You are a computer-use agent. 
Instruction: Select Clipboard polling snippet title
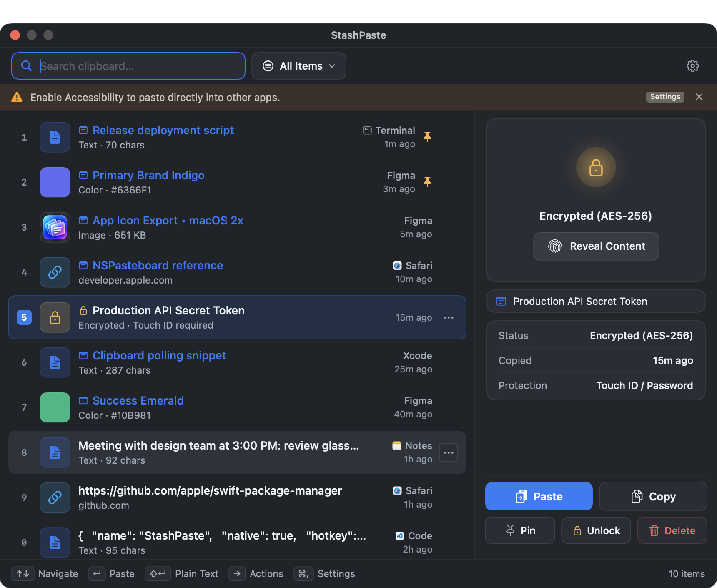[x=159, y=356]
